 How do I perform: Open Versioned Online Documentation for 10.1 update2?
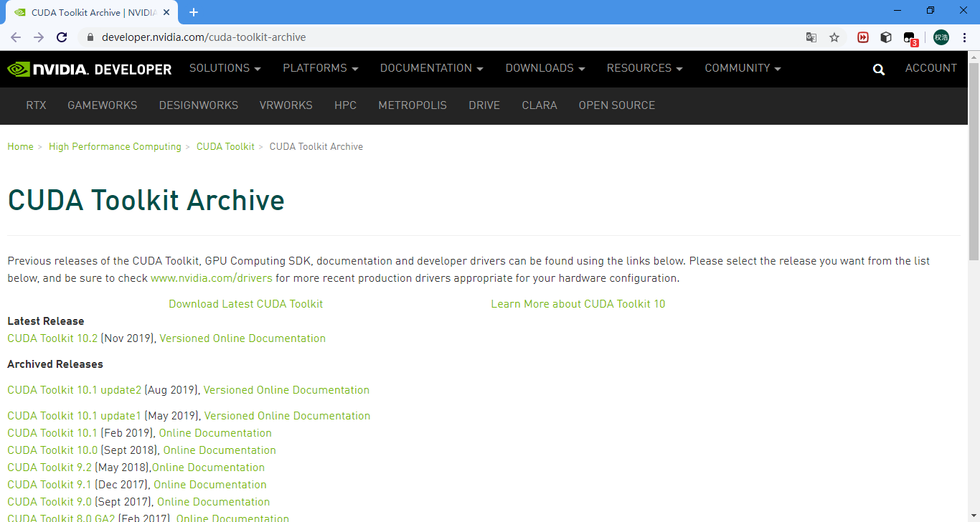[x=286, y=390]
